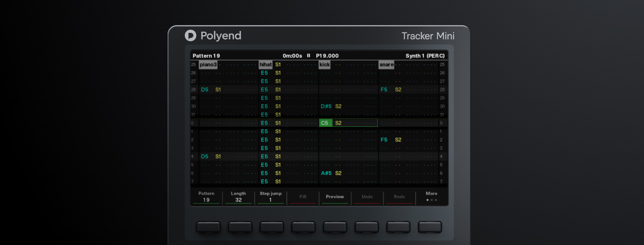
Task: Select the highlighted C5 note cell
Action: click(326, 123)
